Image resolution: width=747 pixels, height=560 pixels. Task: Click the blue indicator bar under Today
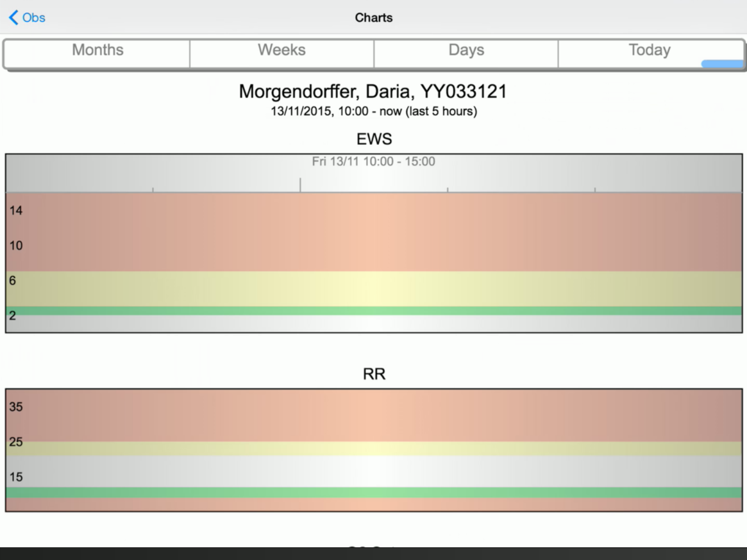point(722,64)
